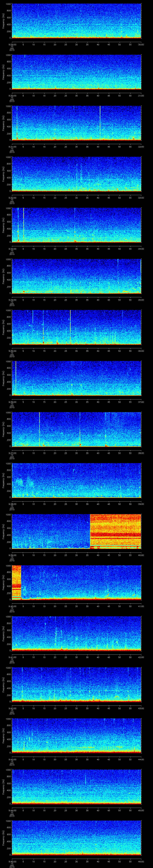
Task: Click the red noise block starting the 9:40:00 spectrogram
Action: click(16, 582)
